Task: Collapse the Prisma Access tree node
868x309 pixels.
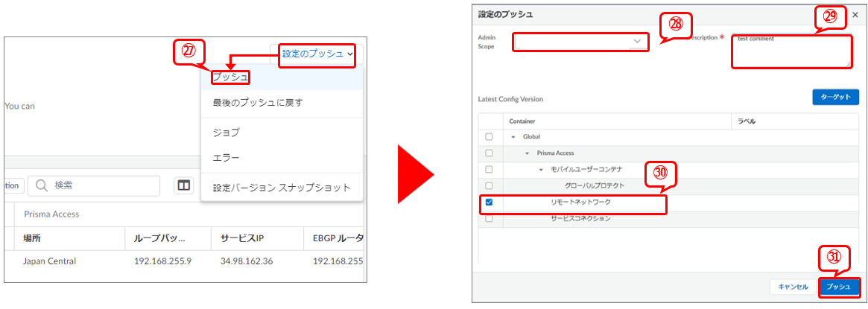Action: click(x=527, y=153)
